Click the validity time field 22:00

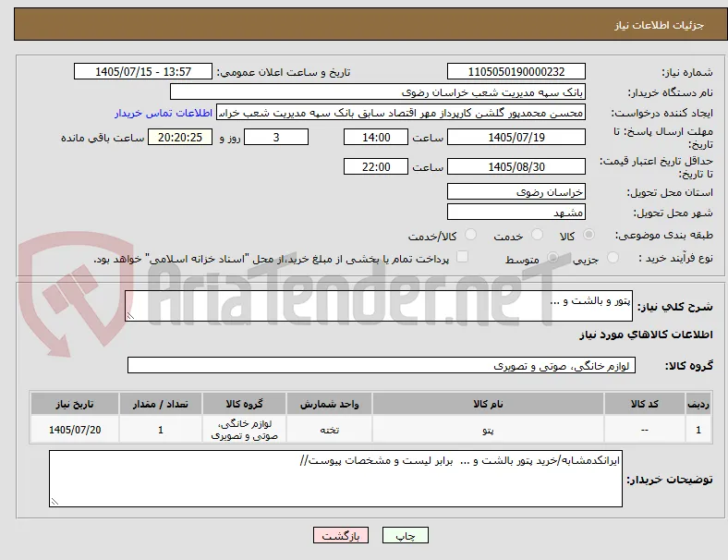[376, 166]
